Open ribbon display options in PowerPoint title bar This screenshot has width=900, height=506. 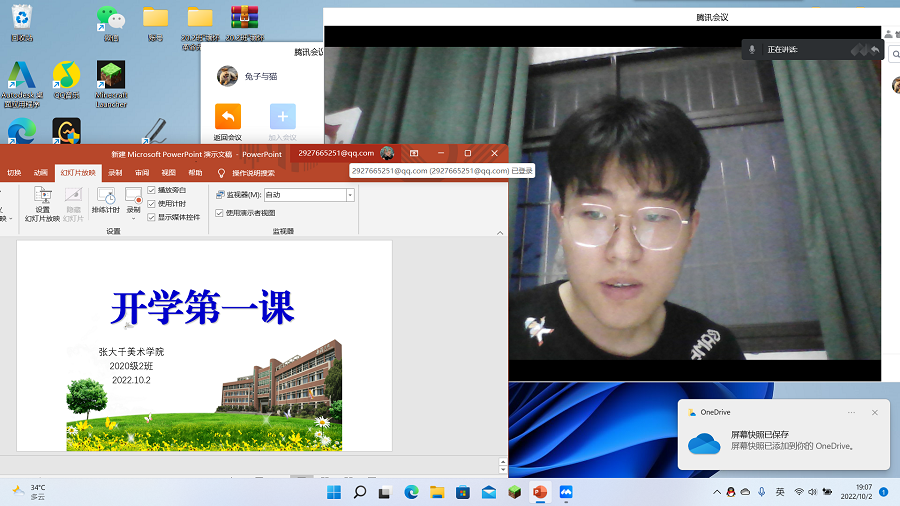(x=414, y=153)
